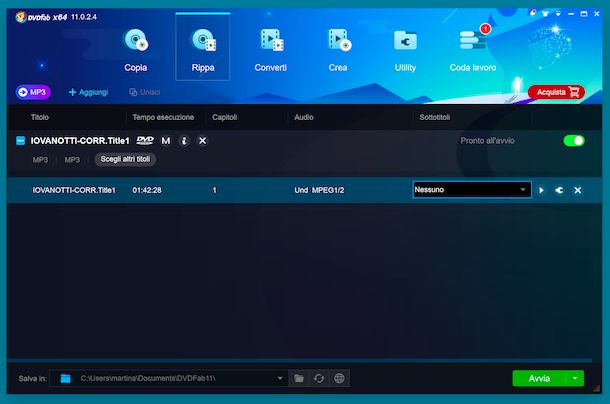Click the M icon next to the DVD icon

tap(166, 141)
